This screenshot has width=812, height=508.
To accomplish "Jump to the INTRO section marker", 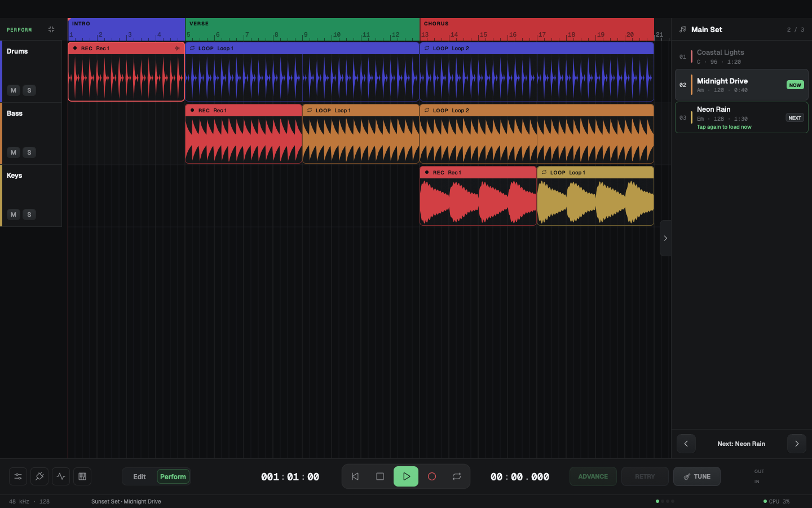I will [x=127, y=24].
